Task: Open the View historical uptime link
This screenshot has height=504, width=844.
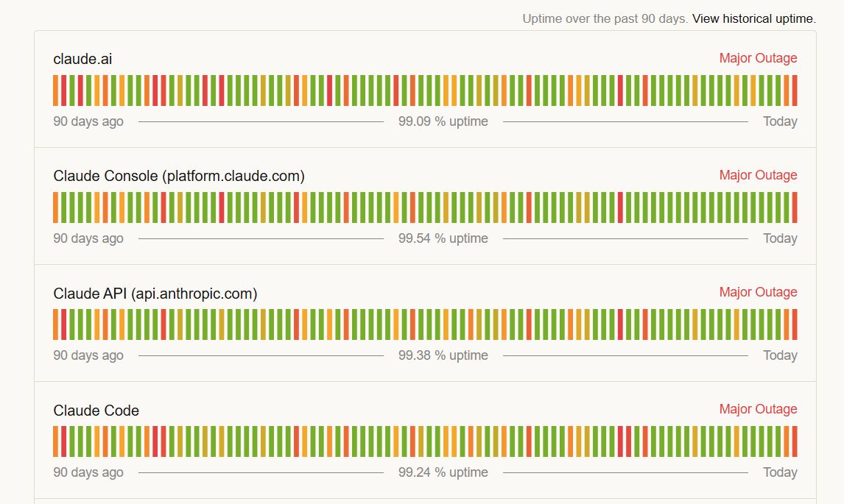Action: (x=754, y=19)
